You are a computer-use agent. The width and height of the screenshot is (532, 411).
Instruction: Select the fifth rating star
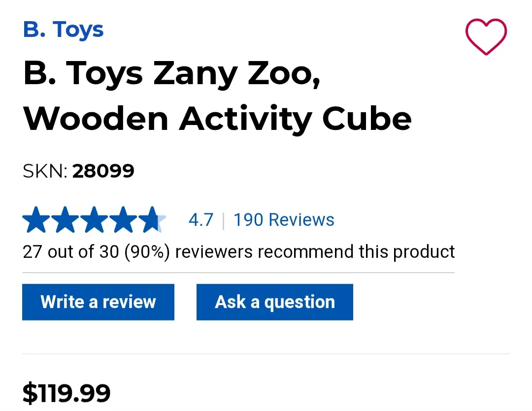pos(152,219)
